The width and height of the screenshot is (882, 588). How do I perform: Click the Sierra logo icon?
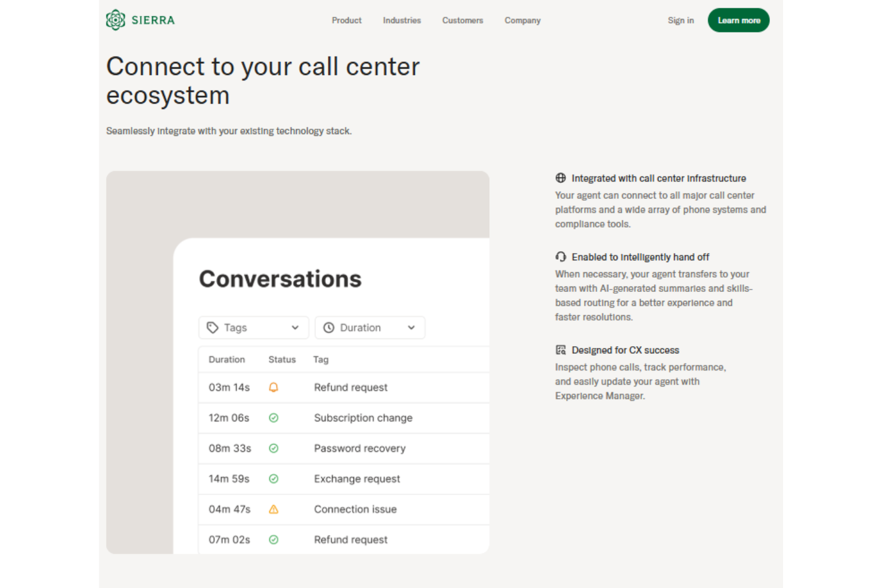(116, 20)
